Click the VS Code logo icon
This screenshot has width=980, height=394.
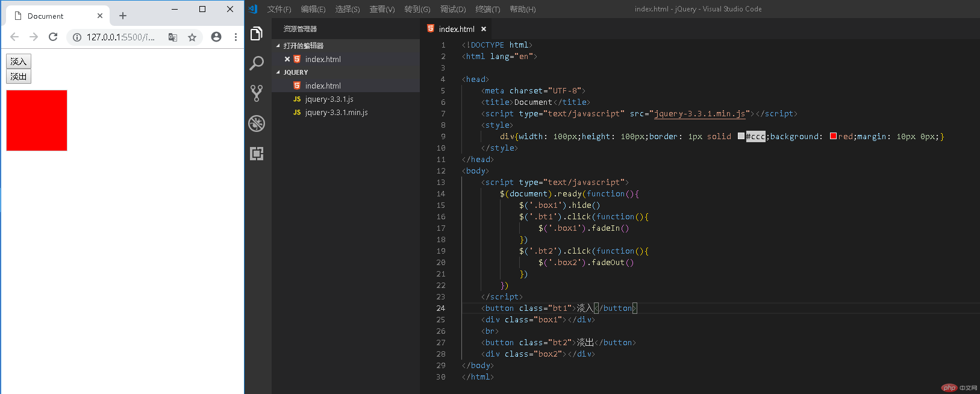[253, 9]
